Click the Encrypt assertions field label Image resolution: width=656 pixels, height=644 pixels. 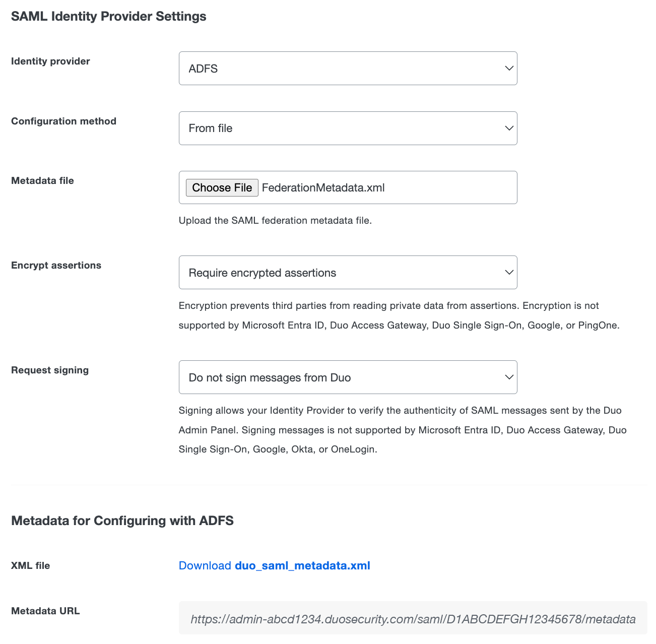pyautogui.click(x=56, y=265)
